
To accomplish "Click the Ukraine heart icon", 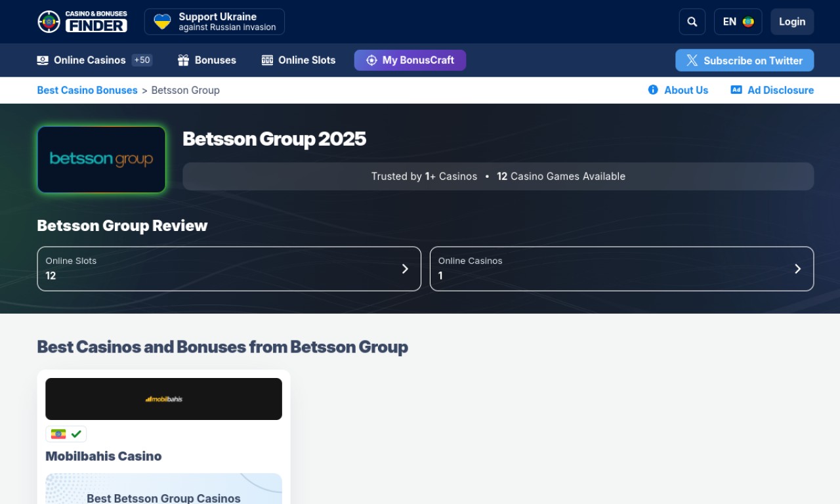I will [162, 22].
